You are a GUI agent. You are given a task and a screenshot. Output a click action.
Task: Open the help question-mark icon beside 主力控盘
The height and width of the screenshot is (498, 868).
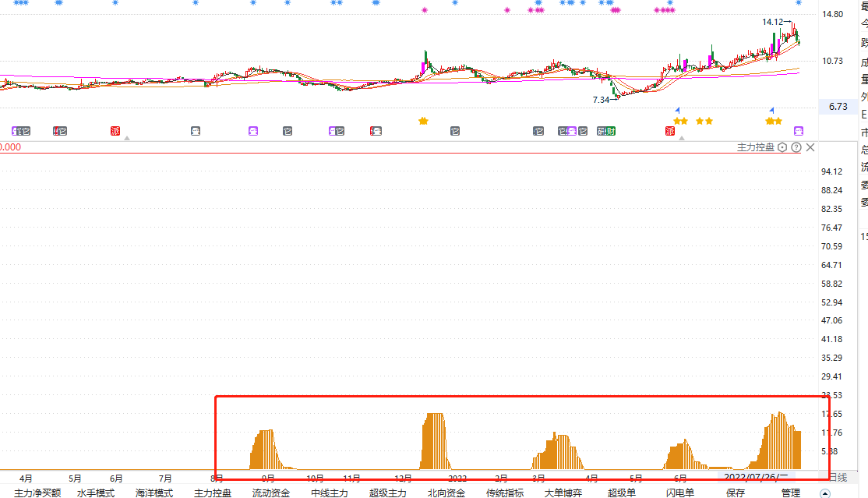coord(796,147)
